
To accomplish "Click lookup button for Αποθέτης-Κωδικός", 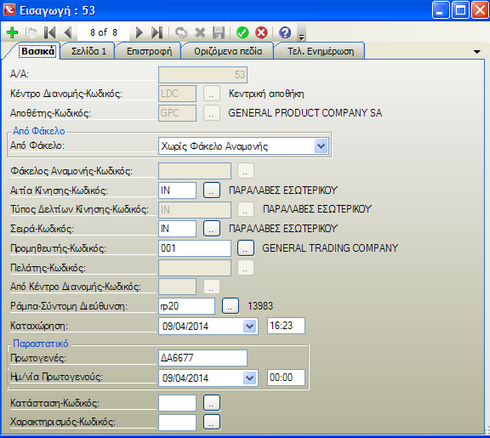I will [211, 113].
